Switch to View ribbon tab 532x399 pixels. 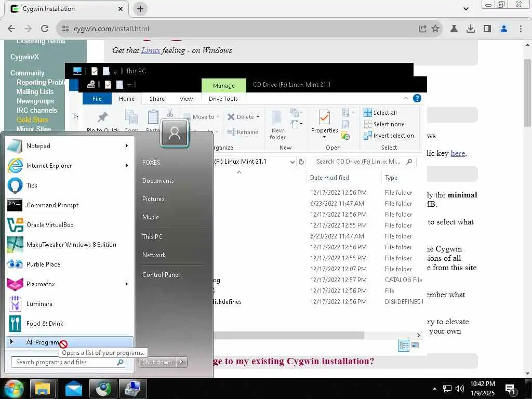(x=187, y=99)
